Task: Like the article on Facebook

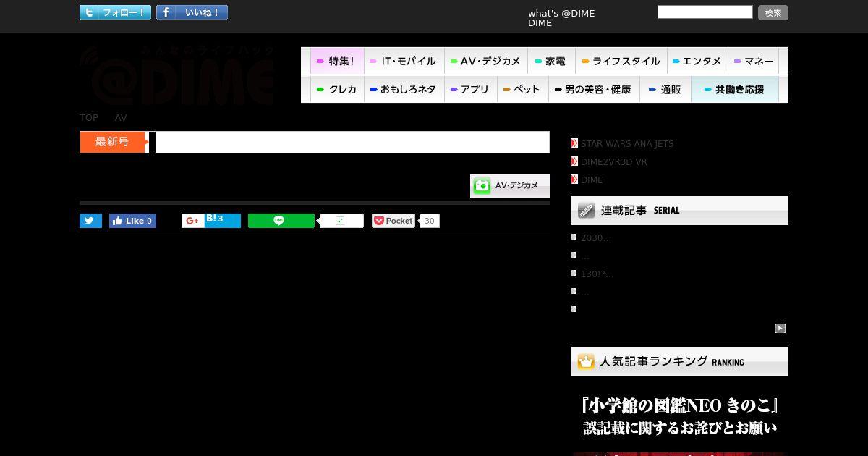Action: (x=132, y=221)
